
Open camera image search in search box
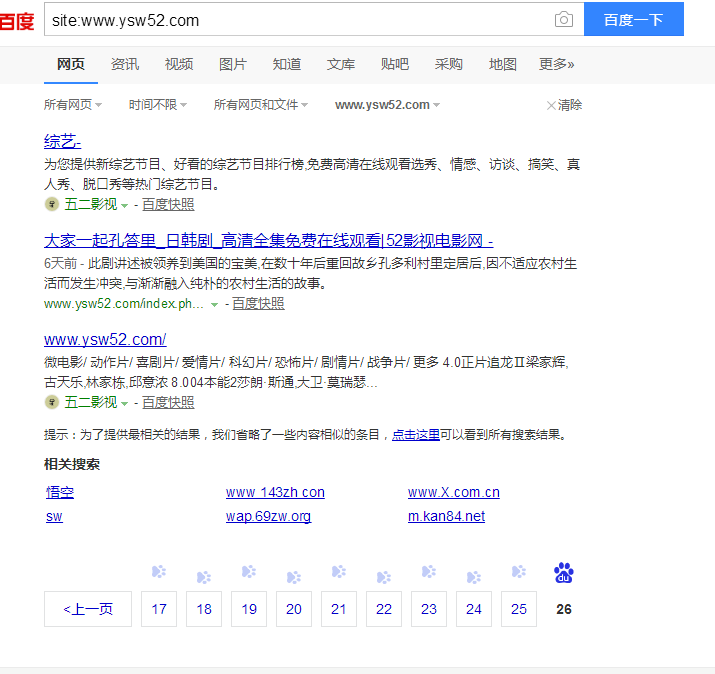click(564, 20)
